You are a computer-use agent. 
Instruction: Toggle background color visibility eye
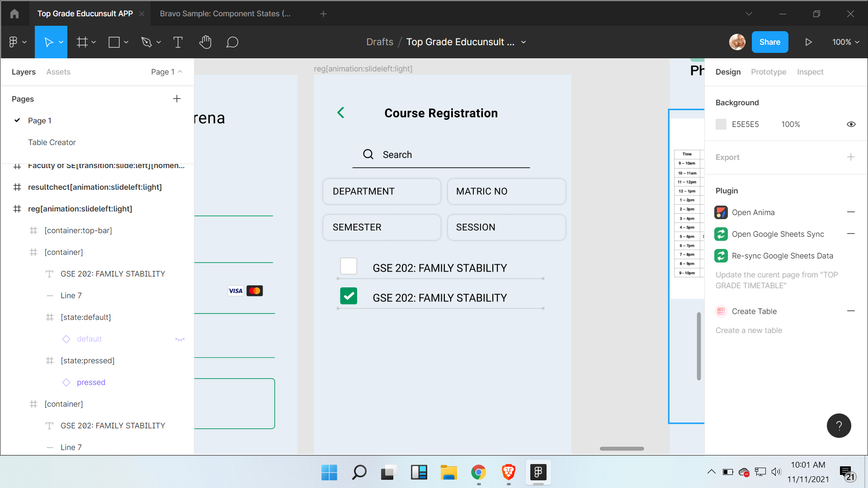tap(851, 124)
